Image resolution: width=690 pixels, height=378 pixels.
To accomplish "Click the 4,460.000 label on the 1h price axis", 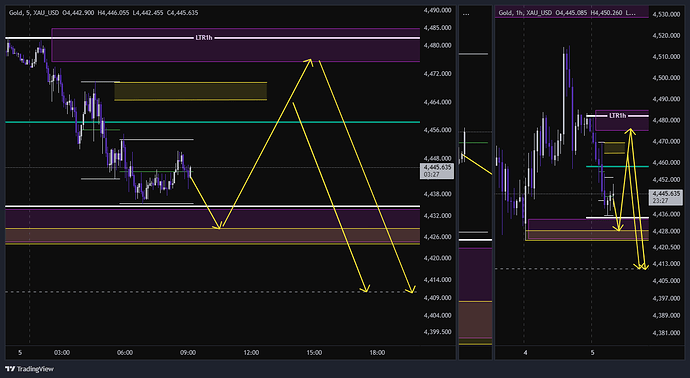I will tap(666, 163).
